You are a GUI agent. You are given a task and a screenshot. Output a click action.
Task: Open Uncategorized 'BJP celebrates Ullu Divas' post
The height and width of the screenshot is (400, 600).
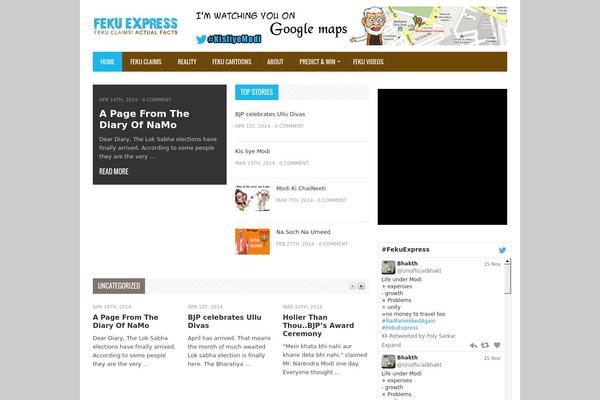225,322
